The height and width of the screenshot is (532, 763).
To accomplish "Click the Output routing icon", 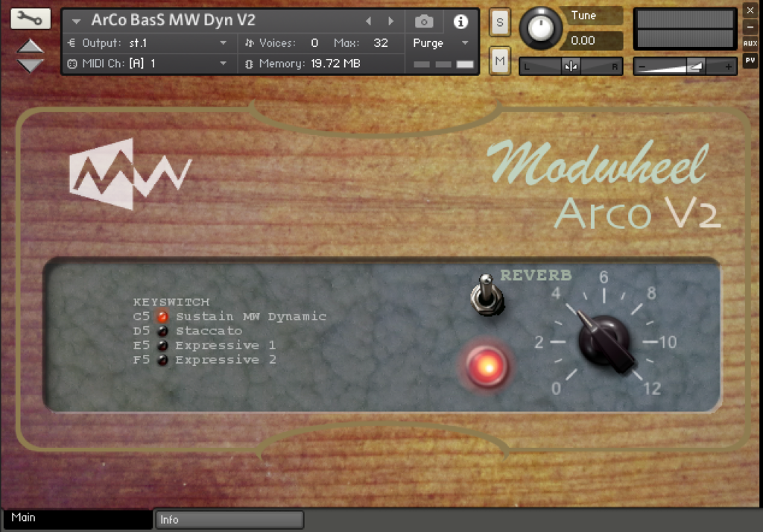I will coord(72,42).
